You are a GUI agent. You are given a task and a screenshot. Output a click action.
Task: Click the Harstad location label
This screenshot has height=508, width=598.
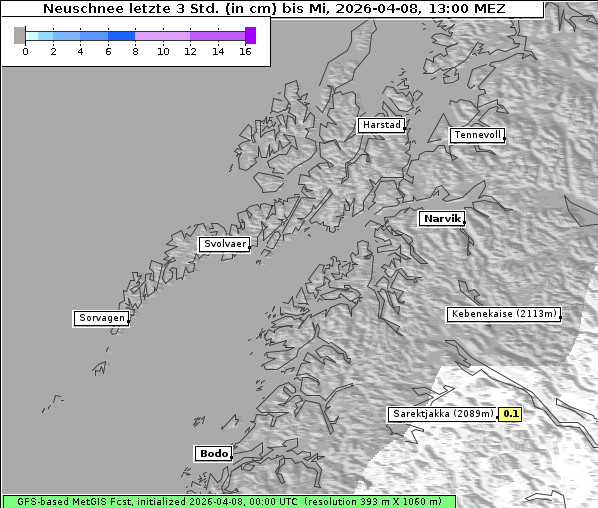tap(381, 125)
